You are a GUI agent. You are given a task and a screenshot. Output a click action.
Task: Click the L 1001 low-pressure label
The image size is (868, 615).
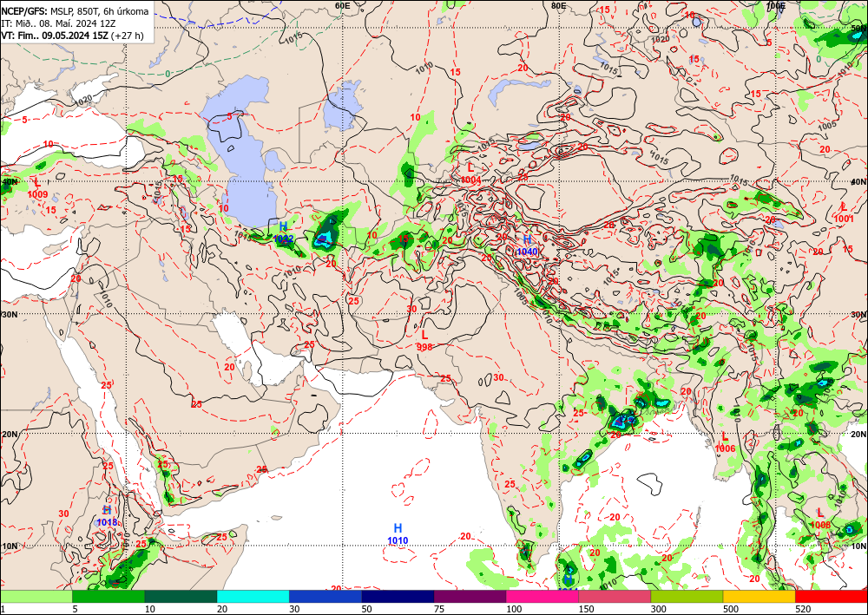coord(844,213)
